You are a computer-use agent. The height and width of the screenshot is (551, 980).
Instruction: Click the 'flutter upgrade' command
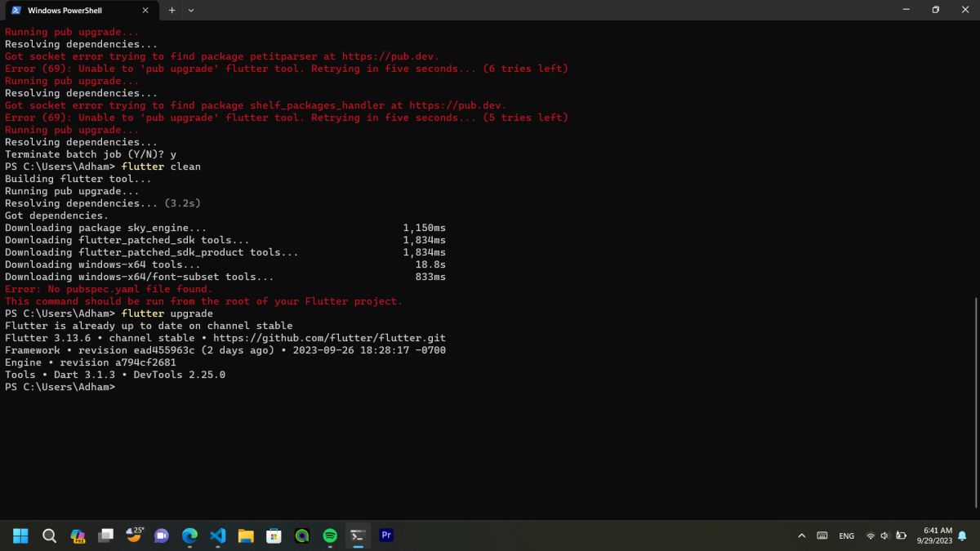[x=167, y=313]
